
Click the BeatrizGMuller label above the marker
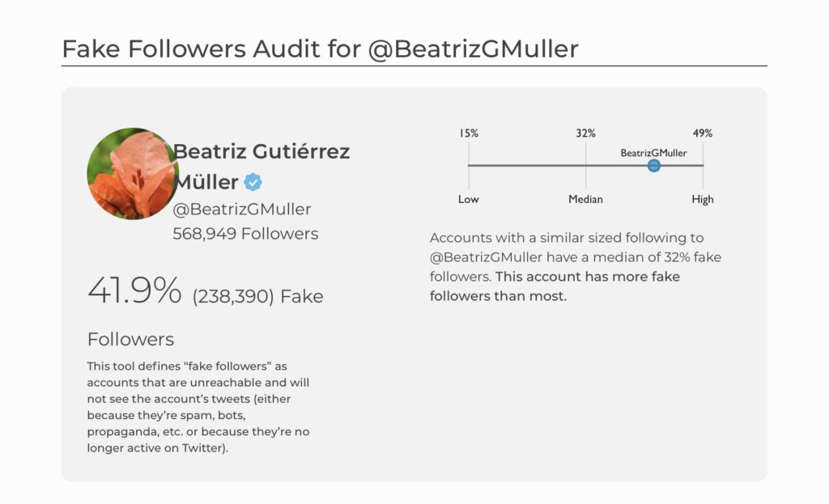pyautogui.click(x=653, y=153)
